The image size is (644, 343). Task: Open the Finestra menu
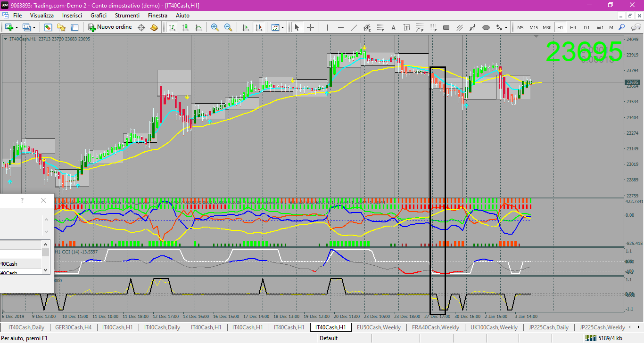tap(157, 16)
